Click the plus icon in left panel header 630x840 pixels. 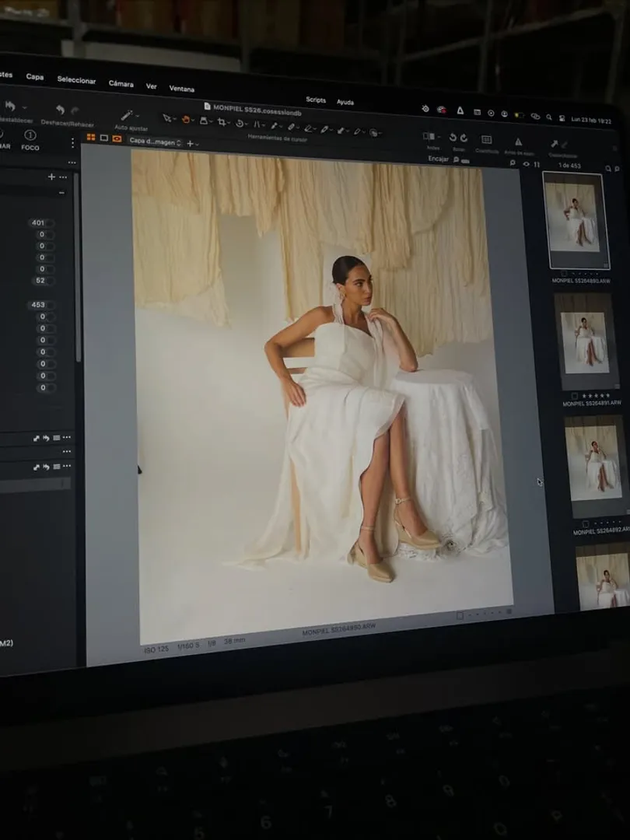[51, 177]
